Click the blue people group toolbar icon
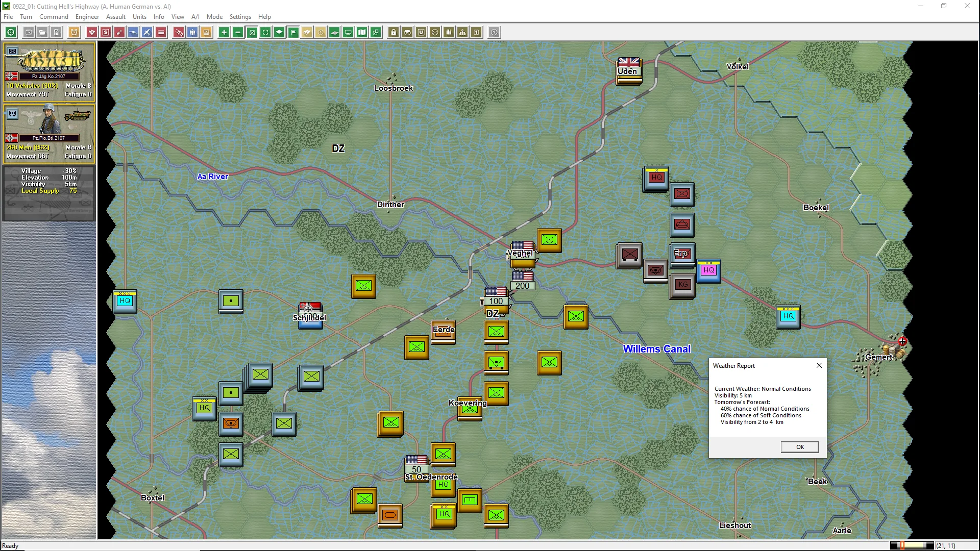Viewport: 980px width, 551px height. click(x=192, y=33)
